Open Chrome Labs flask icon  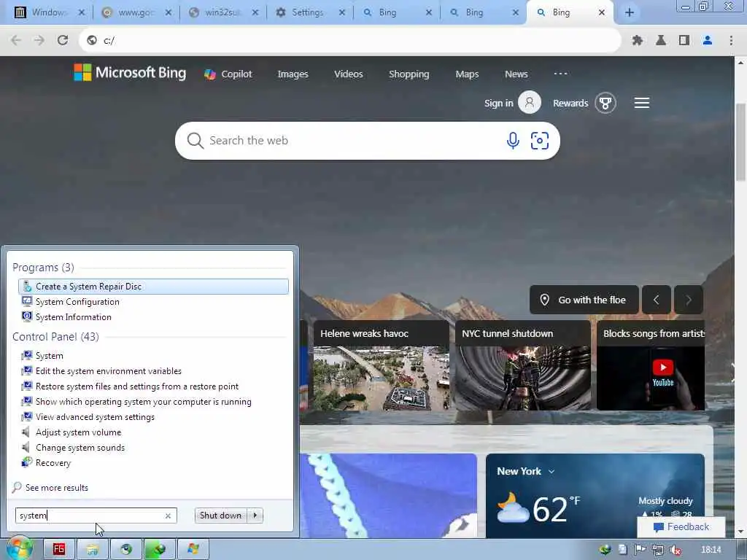661,41
